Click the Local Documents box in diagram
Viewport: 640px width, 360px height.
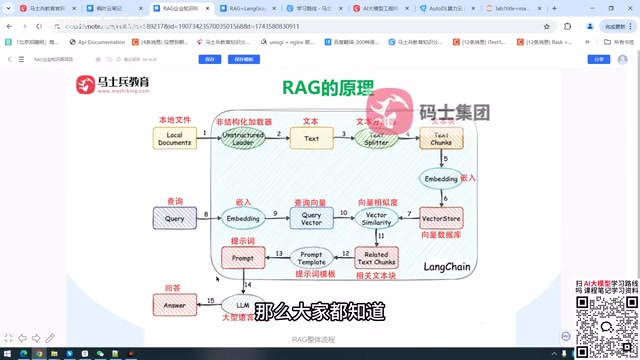(175, 138)
